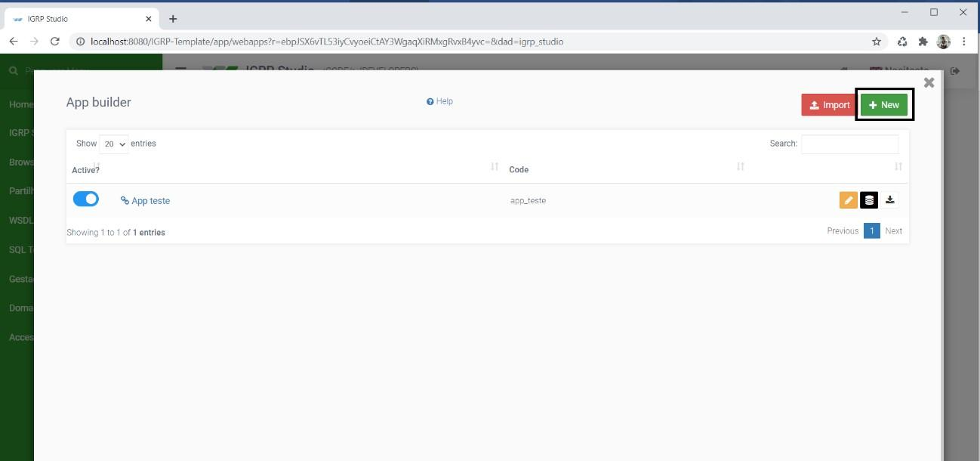Sort by the Code column header
The width and height of the screenshot is (980, 461).
click(x=519, y=169)
